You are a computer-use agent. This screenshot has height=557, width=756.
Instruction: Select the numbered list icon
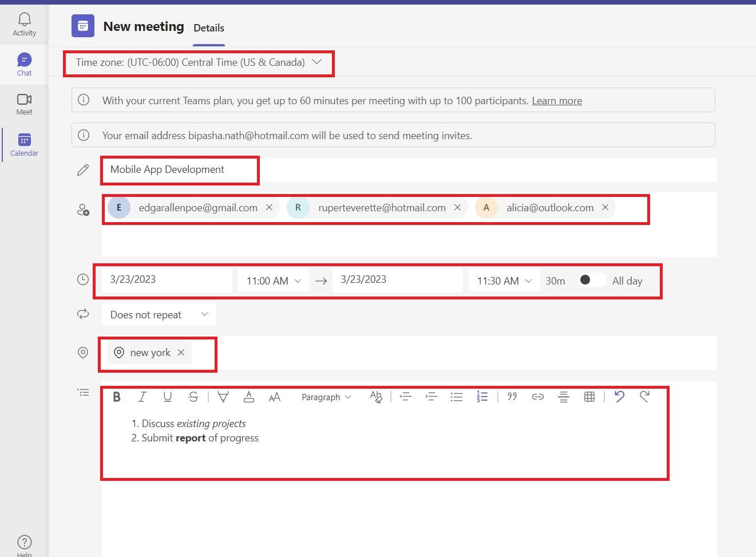coord(482,397)
